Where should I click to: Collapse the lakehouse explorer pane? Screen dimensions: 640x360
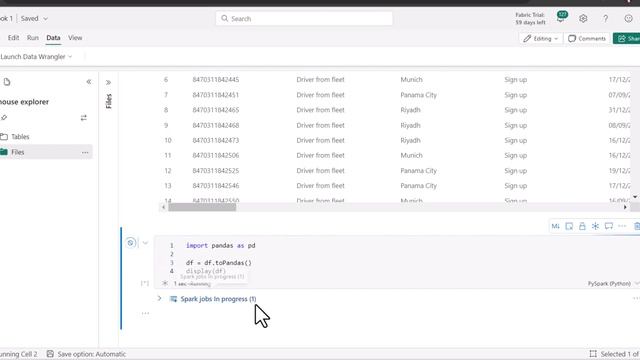(x=89, y=82)
